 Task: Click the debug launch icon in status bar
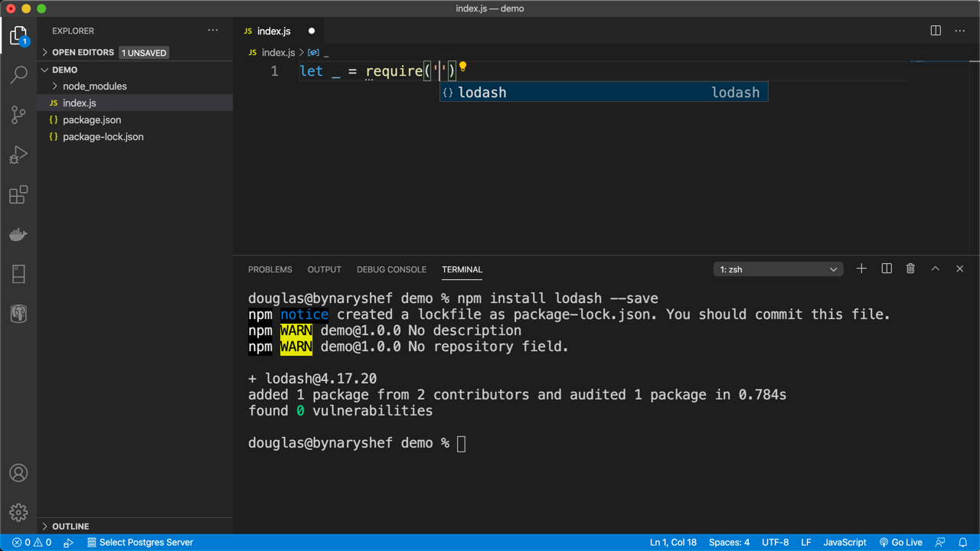pyautogui.click(x=68, y=543)
